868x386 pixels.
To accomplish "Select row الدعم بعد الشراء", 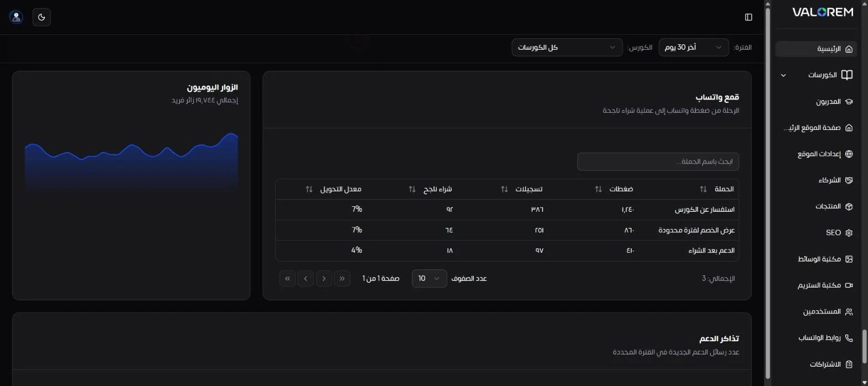I will 507,251.
